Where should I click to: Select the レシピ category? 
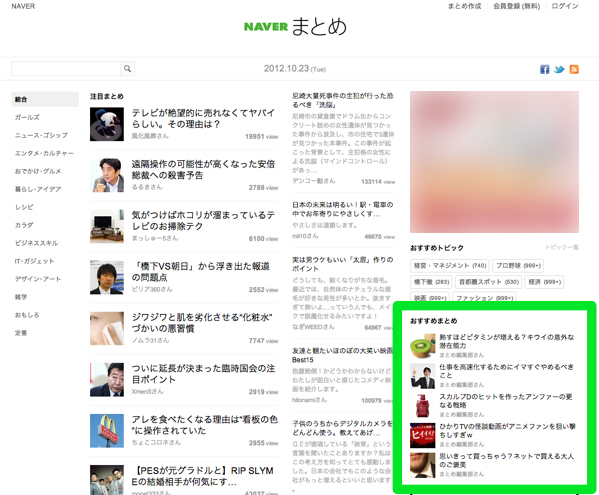pos(24,207)
